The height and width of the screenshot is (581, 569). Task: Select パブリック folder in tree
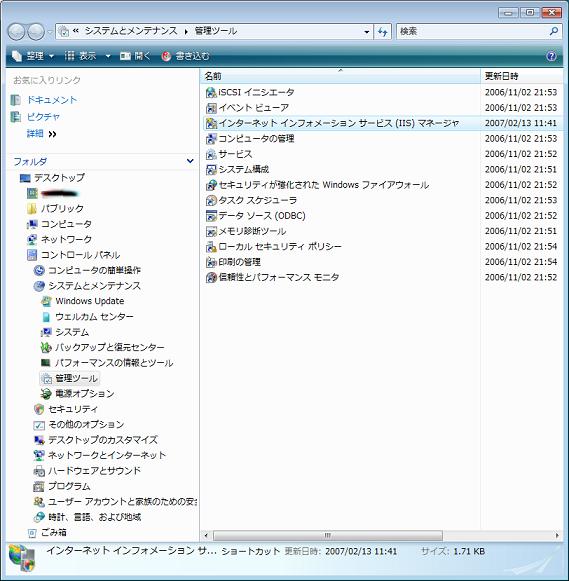tap(62, 209)
